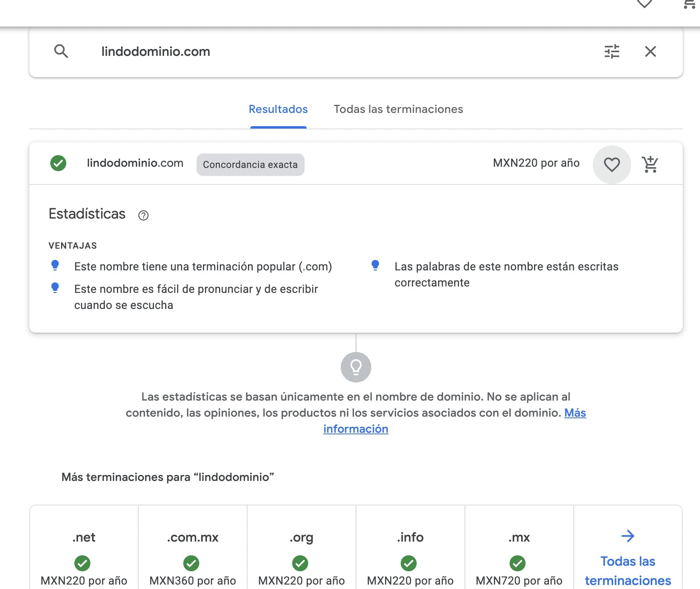Clear the search with the X icon

pyautogui.click(x=651, y=51)
